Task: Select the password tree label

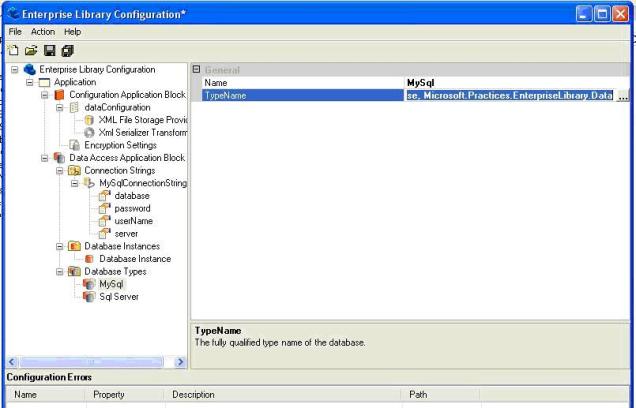Action: (132, 208)
